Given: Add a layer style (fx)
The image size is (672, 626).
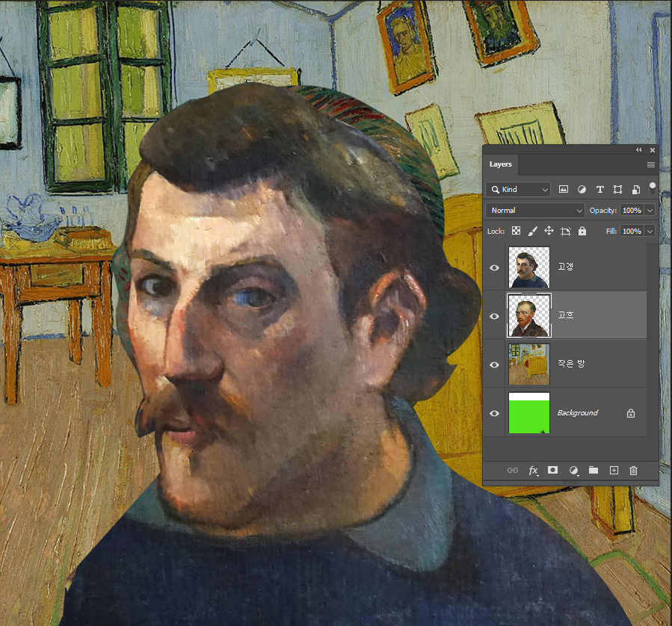Looking at the screenshot, I should click(x=533, y=471).
